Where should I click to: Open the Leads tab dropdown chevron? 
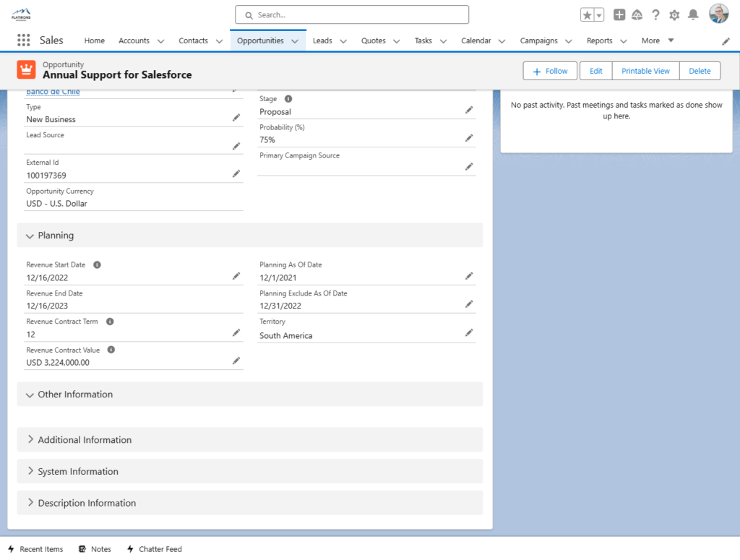(343, 41)
